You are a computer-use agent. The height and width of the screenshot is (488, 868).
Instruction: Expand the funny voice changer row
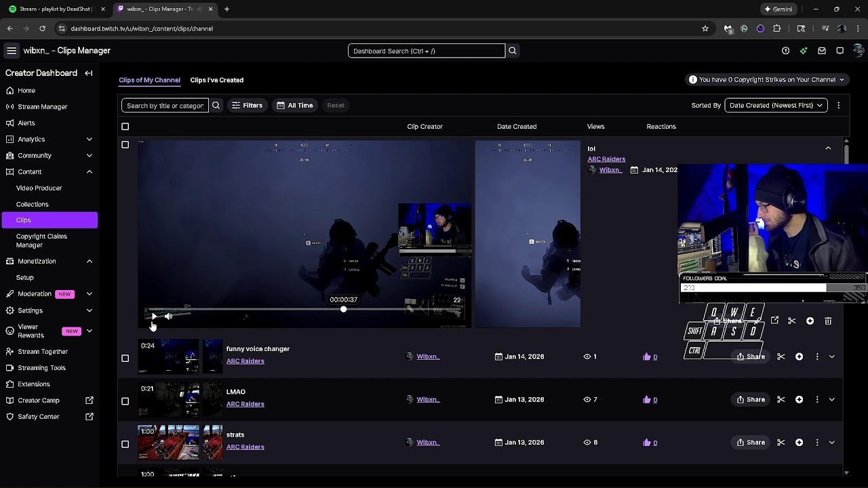832,357
